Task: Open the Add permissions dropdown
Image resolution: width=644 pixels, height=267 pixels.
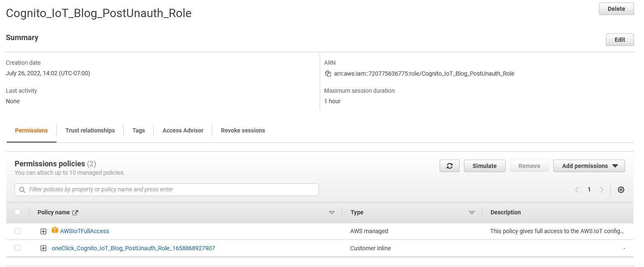Action: click(589, 166)
